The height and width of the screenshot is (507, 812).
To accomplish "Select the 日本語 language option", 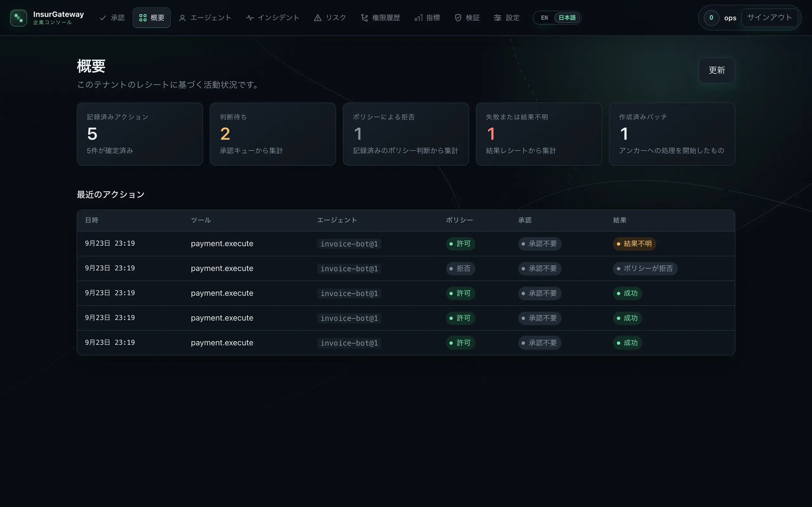I will (567, 18).
